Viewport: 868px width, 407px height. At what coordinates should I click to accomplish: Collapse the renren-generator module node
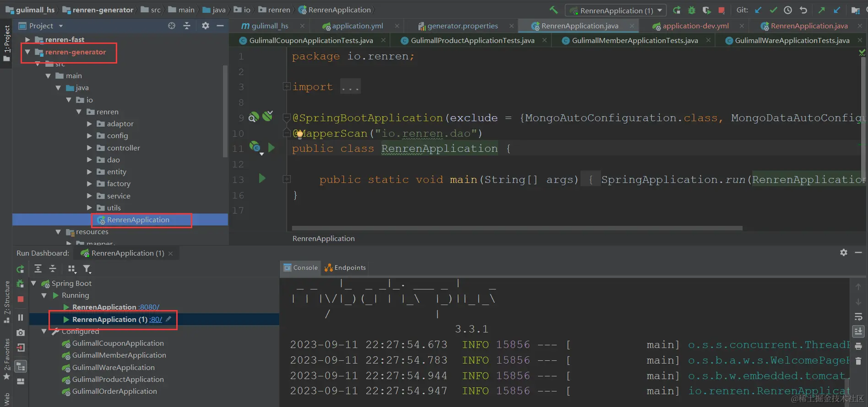coord(27,52)
